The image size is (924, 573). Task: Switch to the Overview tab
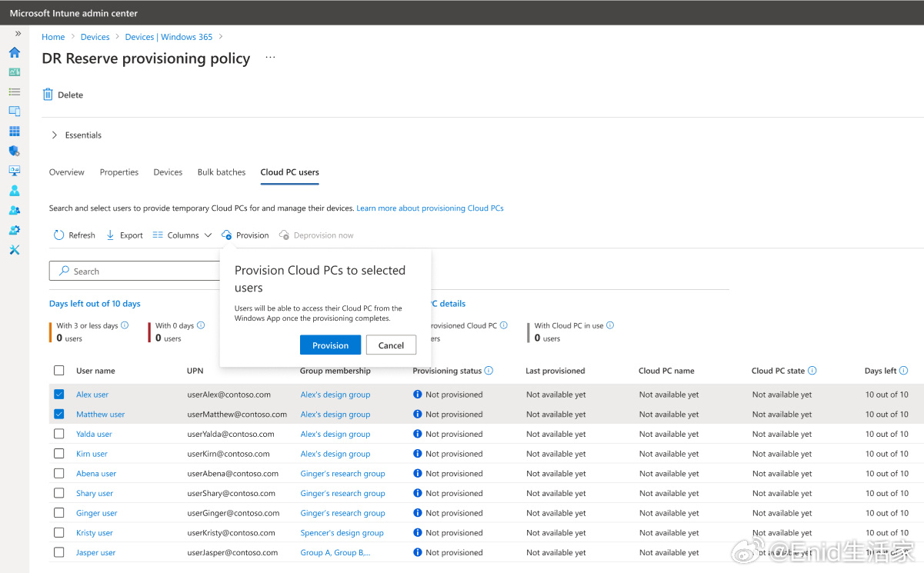point(67,172)
